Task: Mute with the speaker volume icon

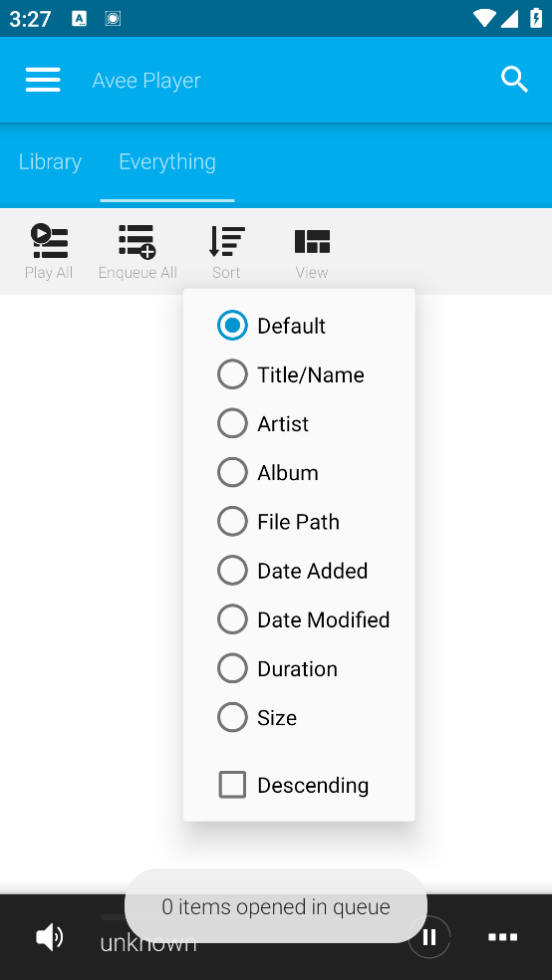Action: click(x=50, y=937)
